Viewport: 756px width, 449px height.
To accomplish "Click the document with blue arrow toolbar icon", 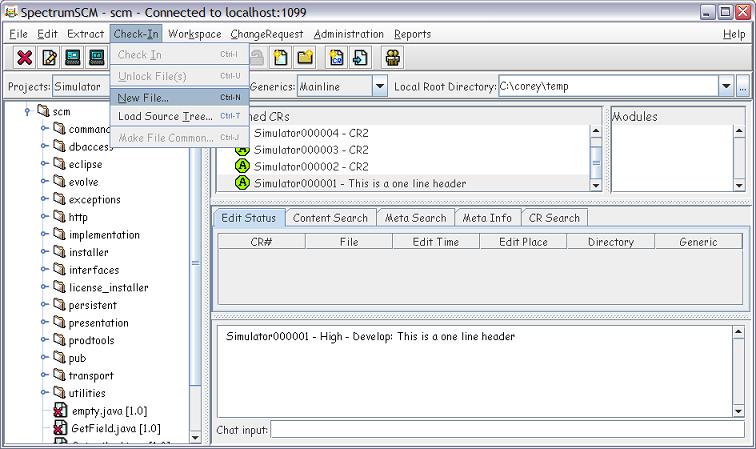I will (x=360, y=58).
